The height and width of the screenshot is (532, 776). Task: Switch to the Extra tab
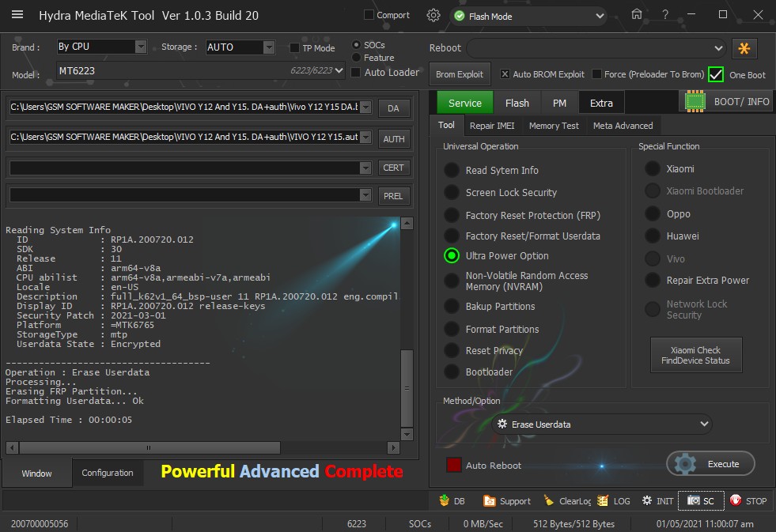pyautogui.click(x=601, y=103)
